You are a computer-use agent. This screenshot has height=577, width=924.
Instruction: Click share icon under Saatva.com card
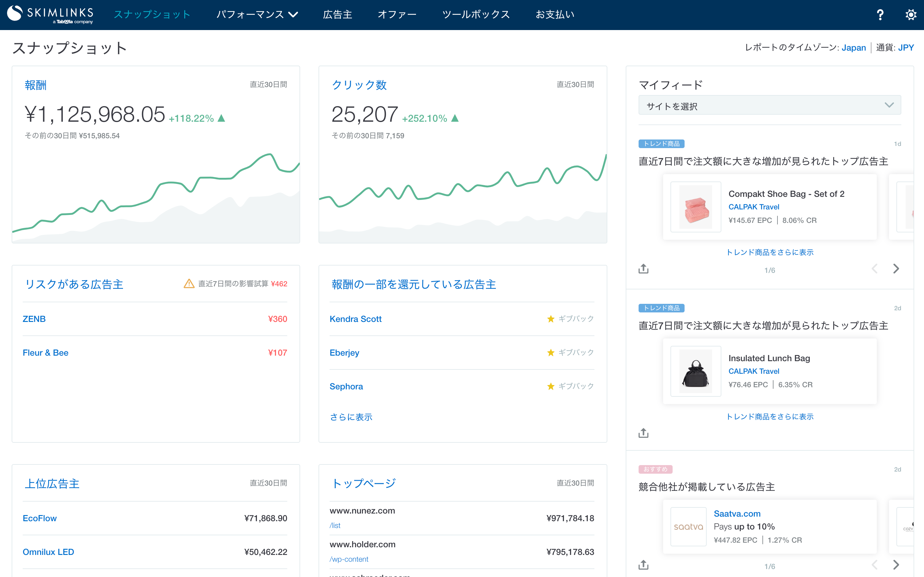pos(643,565)
